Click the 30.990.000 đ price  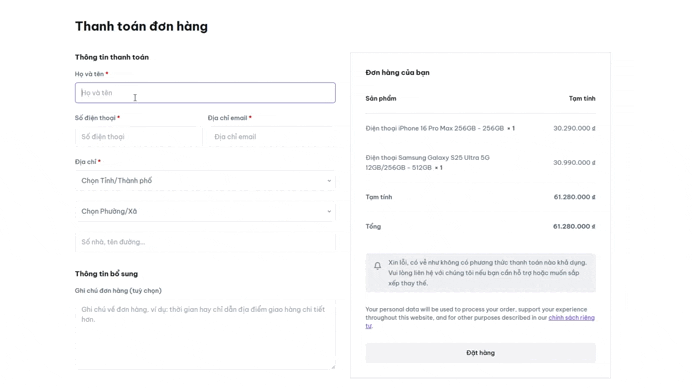(x=574, y=162)
